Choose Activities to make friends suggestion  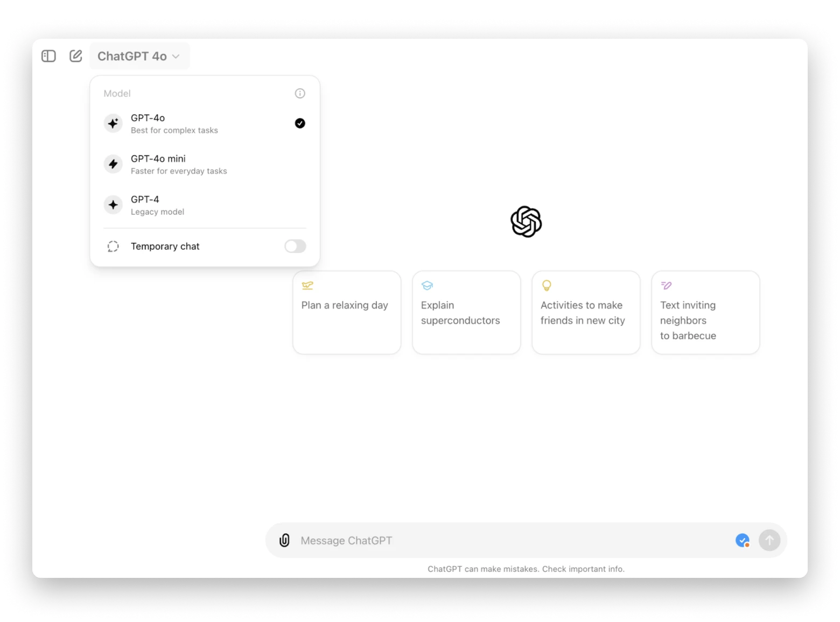coord(586,313)
